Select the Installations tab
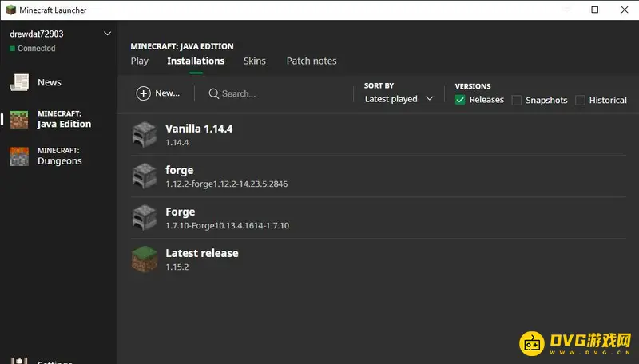This screenshot has height=364, width=639. (x=196, y=61)
